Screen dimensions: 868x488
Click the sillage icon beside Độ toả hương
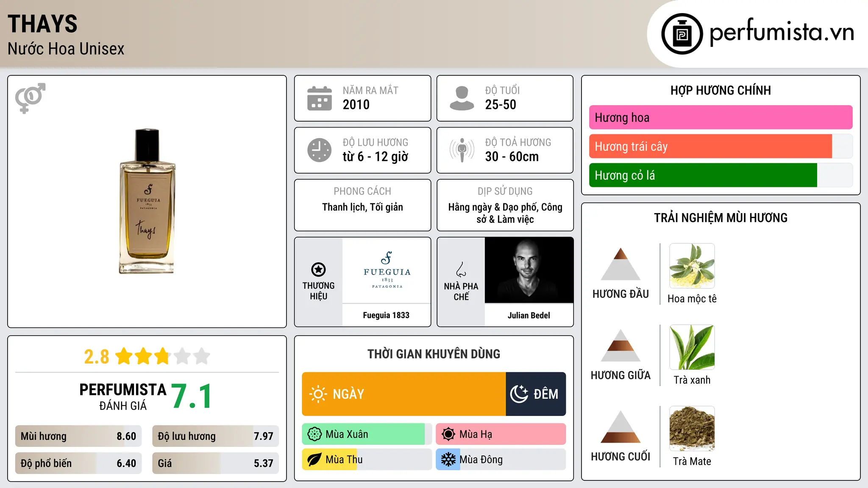(462, 150)
